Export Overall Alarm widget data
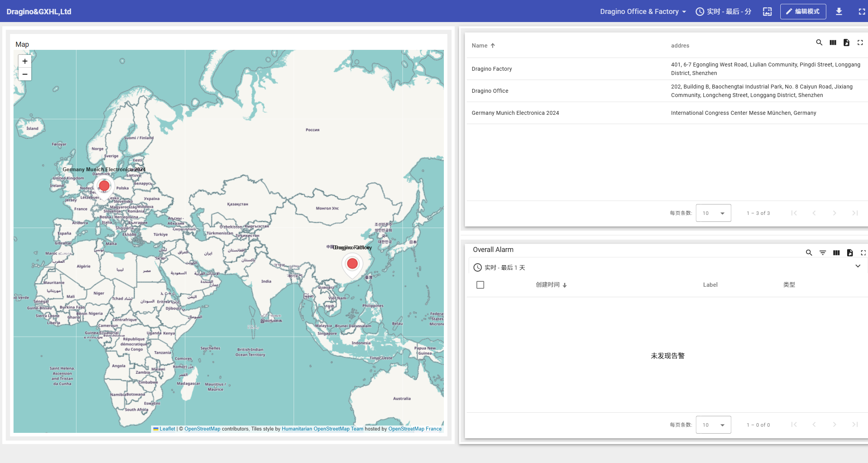This screenshot has height=463, width=868. click(850, 253)
